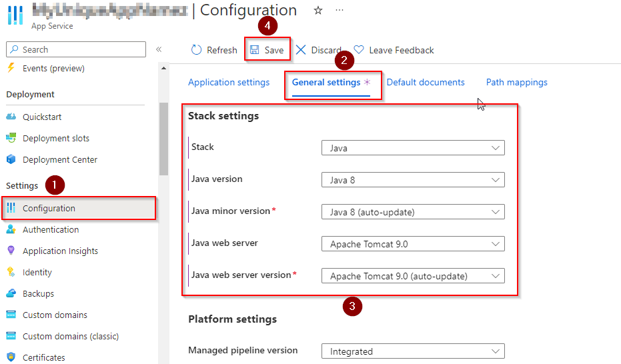
Task: Open Backups menu item
Action: (38, 293)
